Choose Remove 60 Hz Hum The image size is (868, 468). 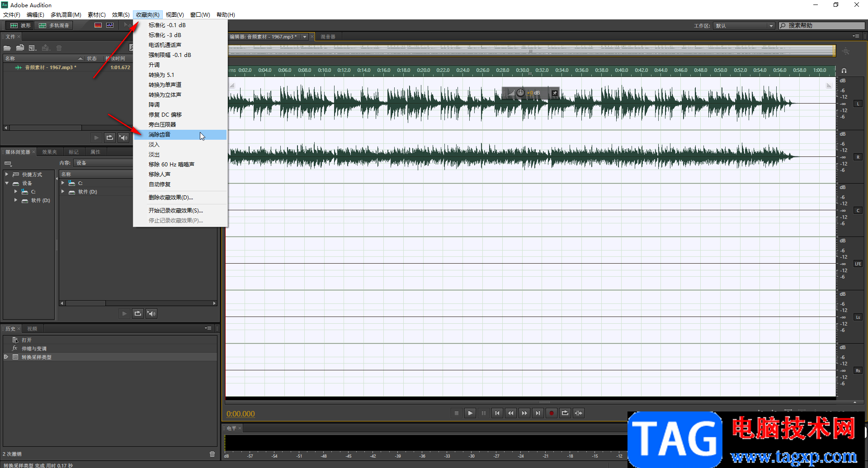(180, 164)
